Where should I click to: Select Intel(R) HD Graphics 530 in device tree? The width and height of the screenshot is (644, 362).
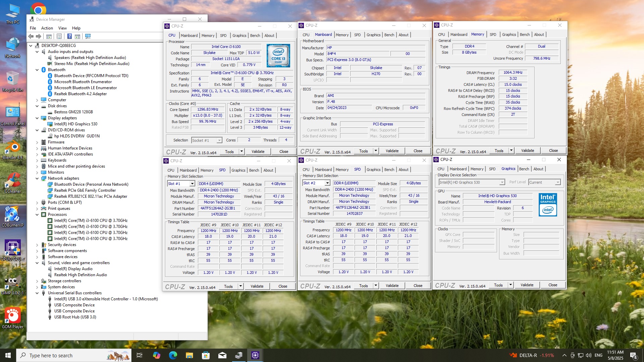(x=75, y=124)
